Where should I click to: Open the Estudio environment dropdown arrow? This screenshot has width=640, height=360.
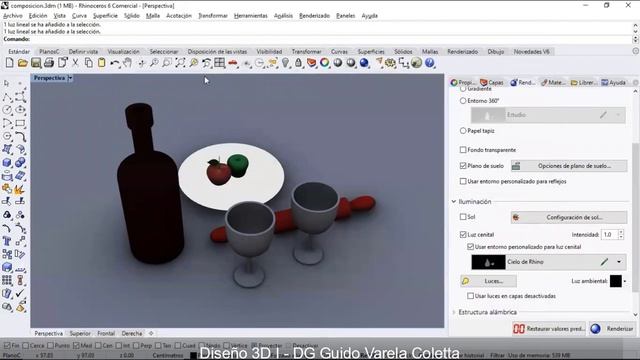[x=619, y=115]
